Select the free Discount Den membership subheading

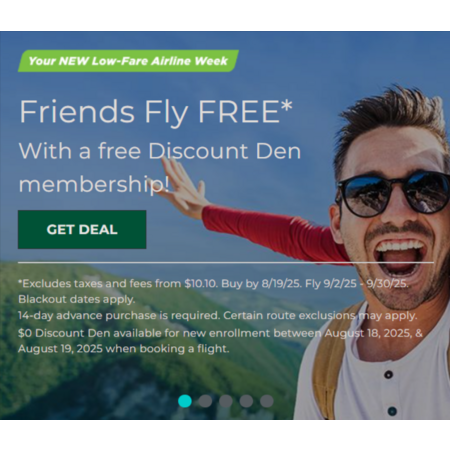(160, 167)
